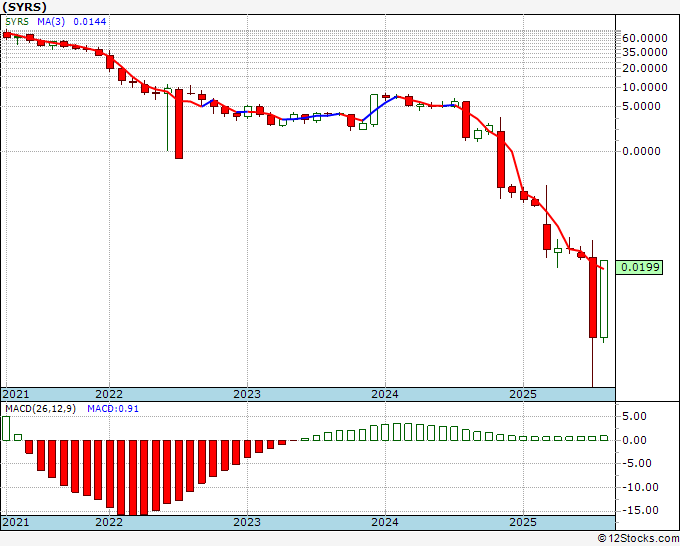This screenshot has width=680, height=546.
Task: Click the 20.0000 price axis label
Action: click(x=644, y=68)
